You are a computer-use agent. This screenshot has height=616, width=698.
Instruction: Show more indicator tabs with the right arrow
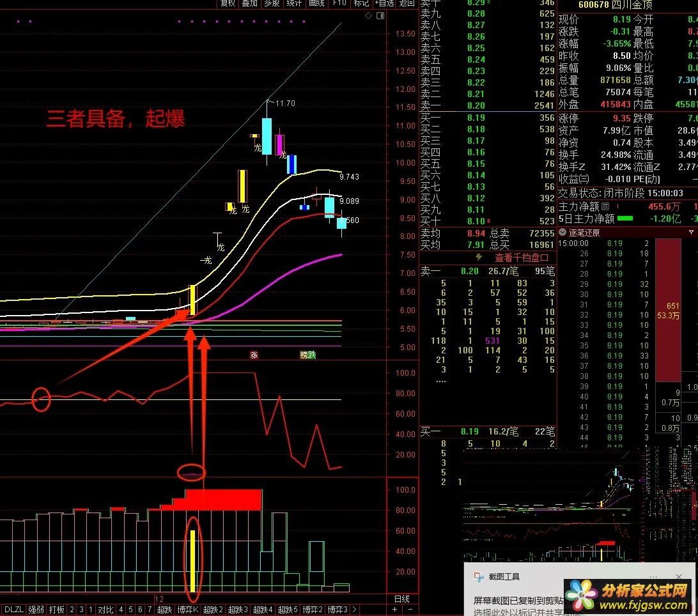(354, 610)
